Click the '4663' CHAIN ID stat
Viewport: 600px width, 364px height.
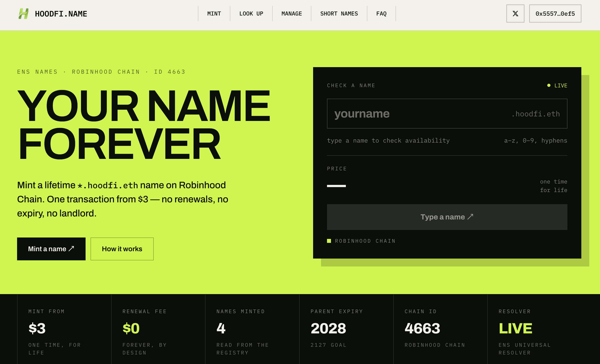pyautogui.click(x=422, y=328)
